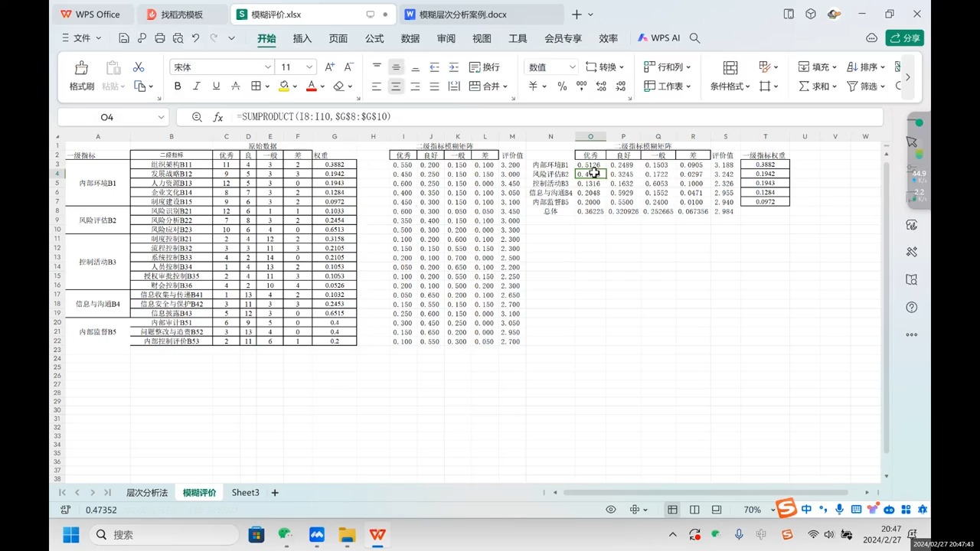
Task: Switch to Normal view in status bar
Action: [x=672, y=510]
